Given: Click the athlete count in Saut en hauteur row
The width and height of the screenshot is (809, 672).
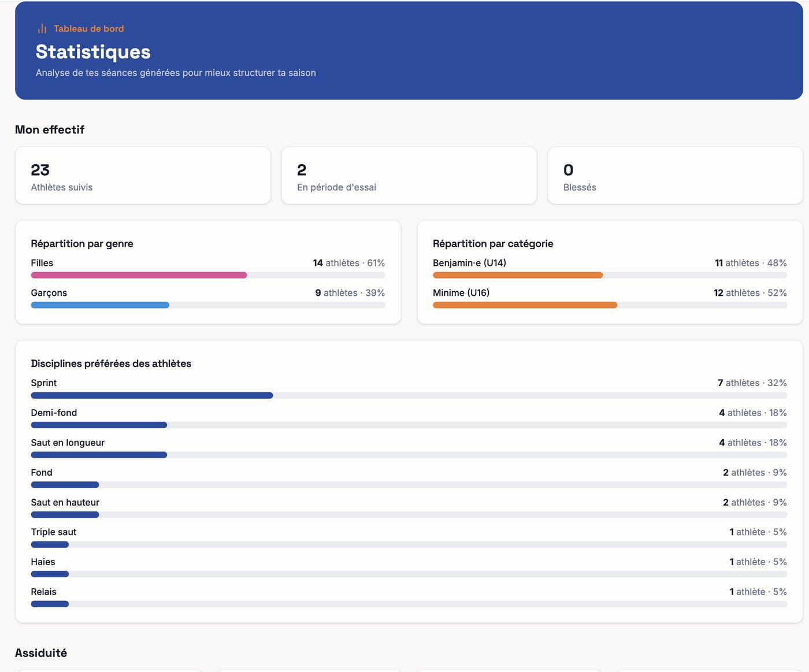Looking at the screenshot, I should tap(755, 503).
